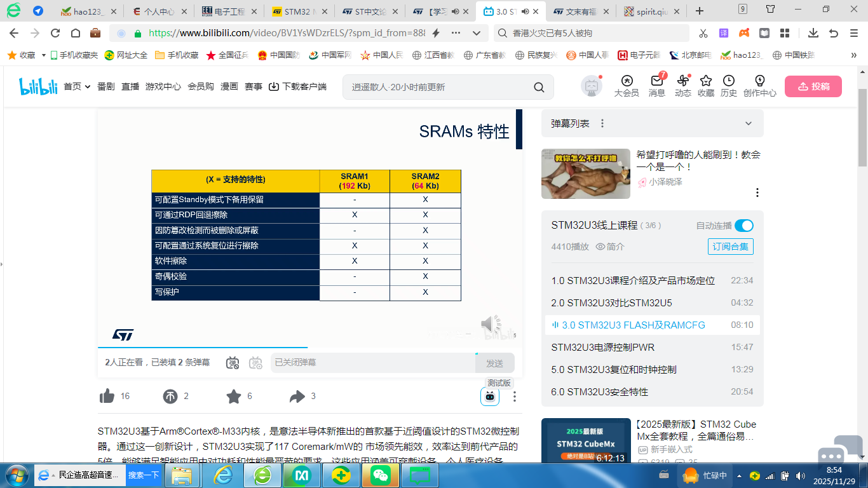Open the 下载客户端 download client link
This screenshot has width=868, height=488.
click(297, 87)
